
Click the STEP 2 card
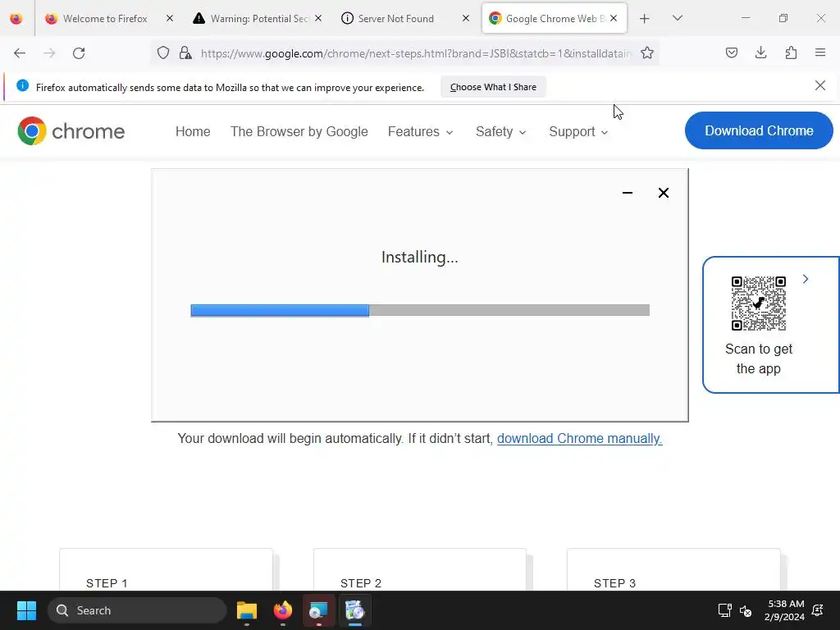(420, 570)
